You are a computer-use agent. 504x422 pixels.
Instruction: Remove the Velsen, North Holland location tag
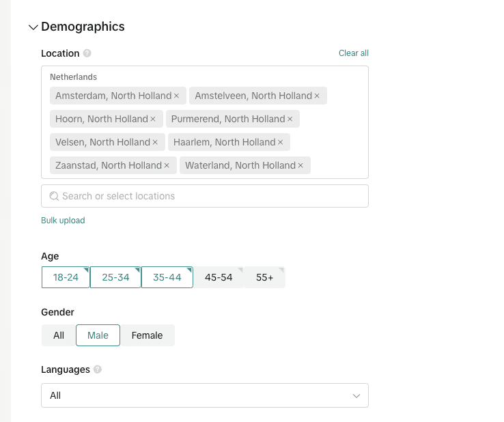tap(155, 142)
